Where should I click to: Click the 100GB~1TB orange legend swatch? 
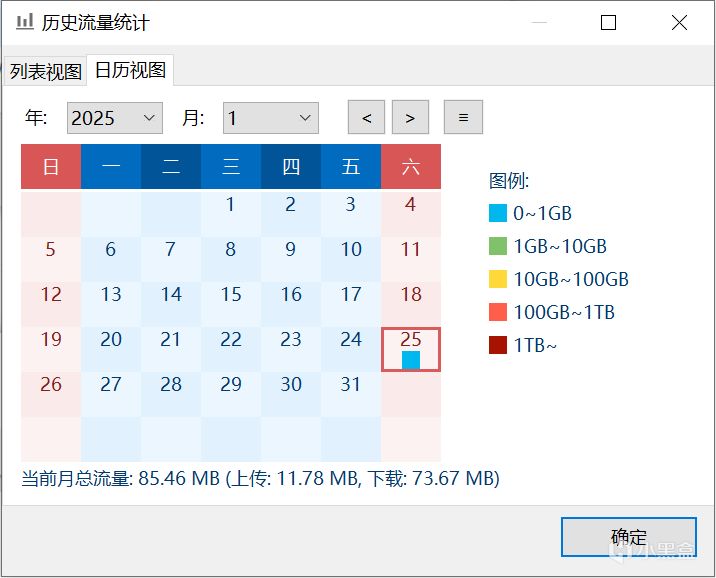point(498,312)
